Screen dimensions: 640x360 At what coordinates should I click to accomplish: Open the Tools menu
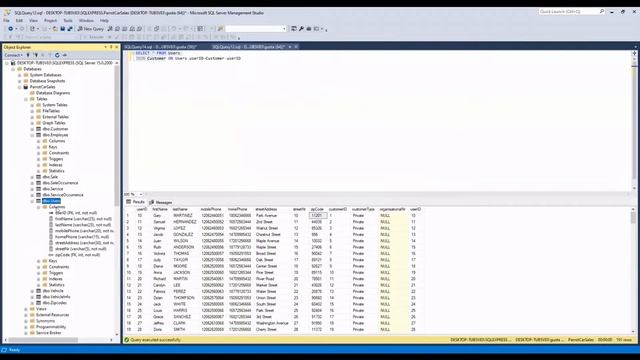point(68,20)
